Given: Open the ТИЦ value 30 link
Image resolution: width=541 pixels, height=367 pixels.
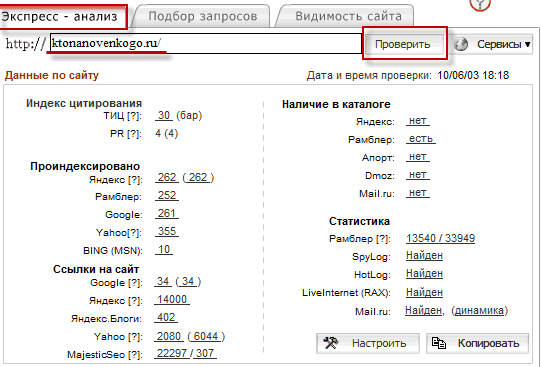Looking at the screenshot, I should (164, 115).
